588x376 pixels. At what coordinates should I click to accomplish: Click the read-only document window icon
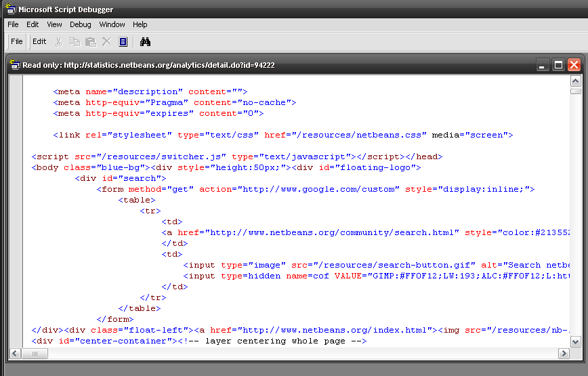15,64
